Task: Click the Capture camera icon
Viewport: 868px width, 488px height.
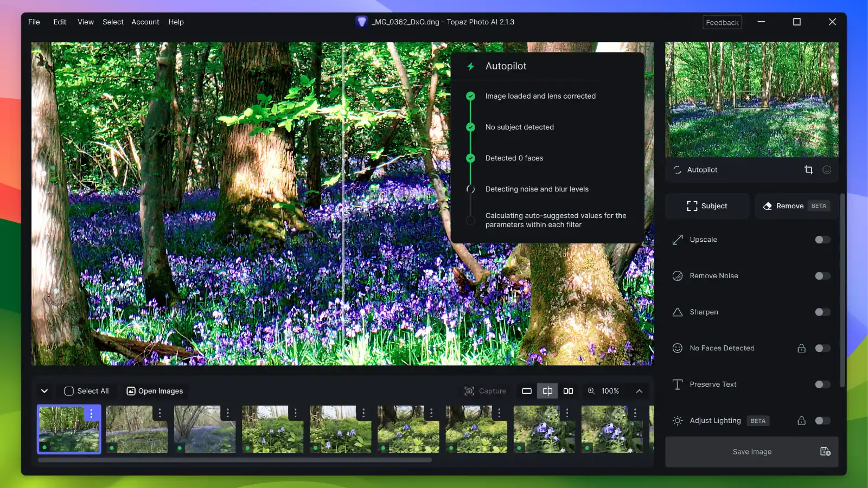Action: pyautogui.click(x=468, y=390)
